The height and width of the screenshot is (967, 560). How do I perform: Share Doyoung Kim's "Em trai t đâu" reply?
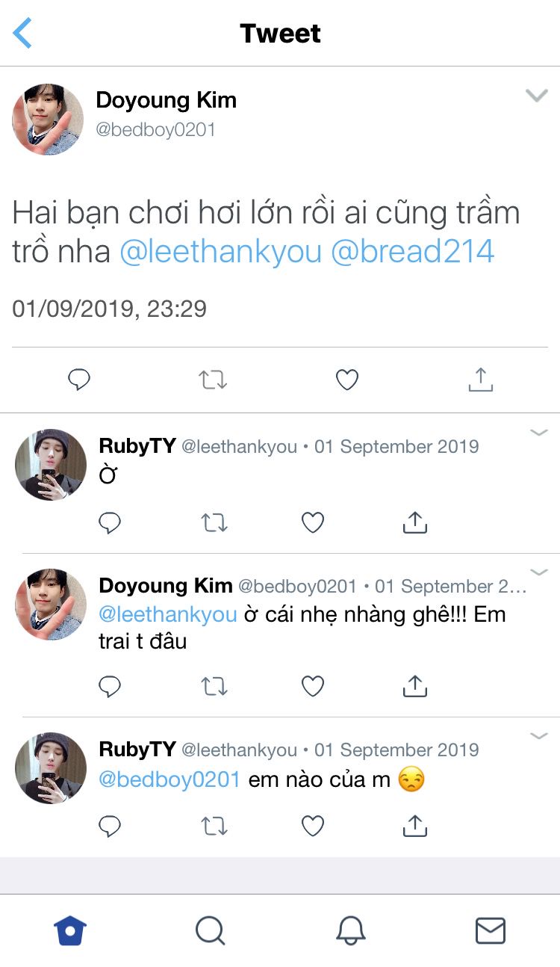[414, 685]
